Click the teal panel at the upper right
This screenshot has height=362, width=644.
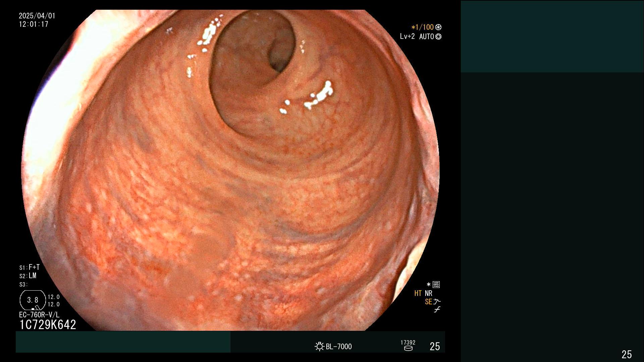552,37
